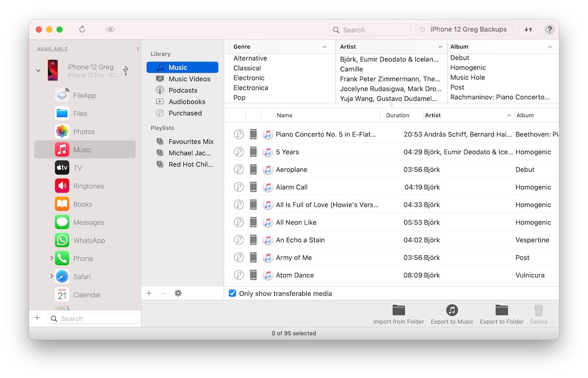This screenshot has width=588, height=378.
Task: Expand the Phone sidebar item
Action: (x=51, y=258)
